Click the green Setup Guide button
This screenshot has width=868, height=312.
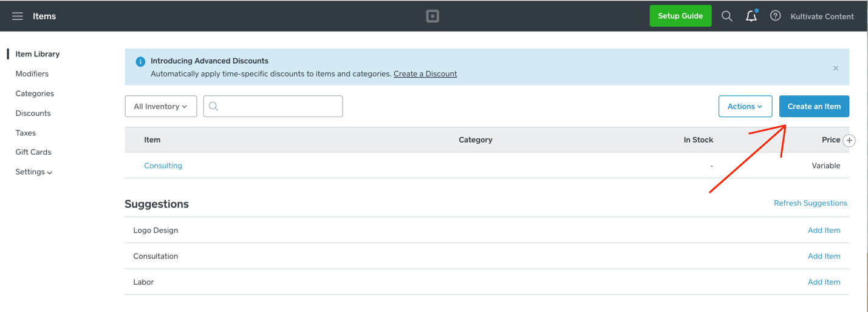680,16
